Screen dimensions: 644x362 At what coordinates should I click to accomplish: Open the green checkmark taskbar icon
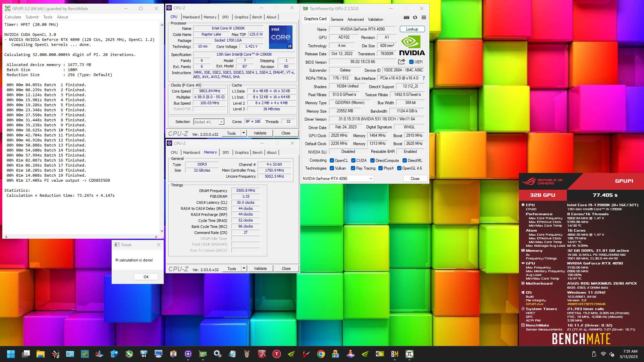[x=85, y=354]
